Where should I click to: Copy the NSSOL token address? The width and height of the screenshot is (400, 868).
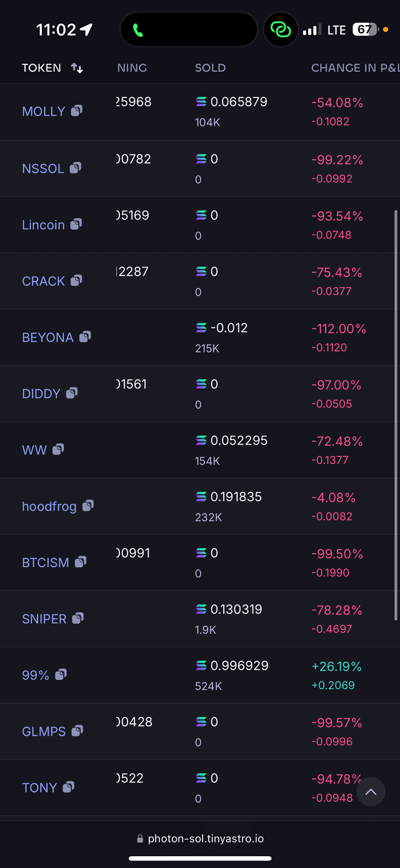click(x=75, y=167)
